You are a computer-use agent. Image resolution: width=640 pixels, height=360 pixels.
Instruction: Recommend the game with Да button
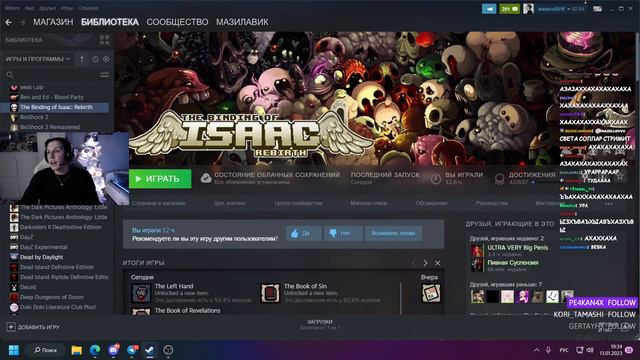point(304,233)
